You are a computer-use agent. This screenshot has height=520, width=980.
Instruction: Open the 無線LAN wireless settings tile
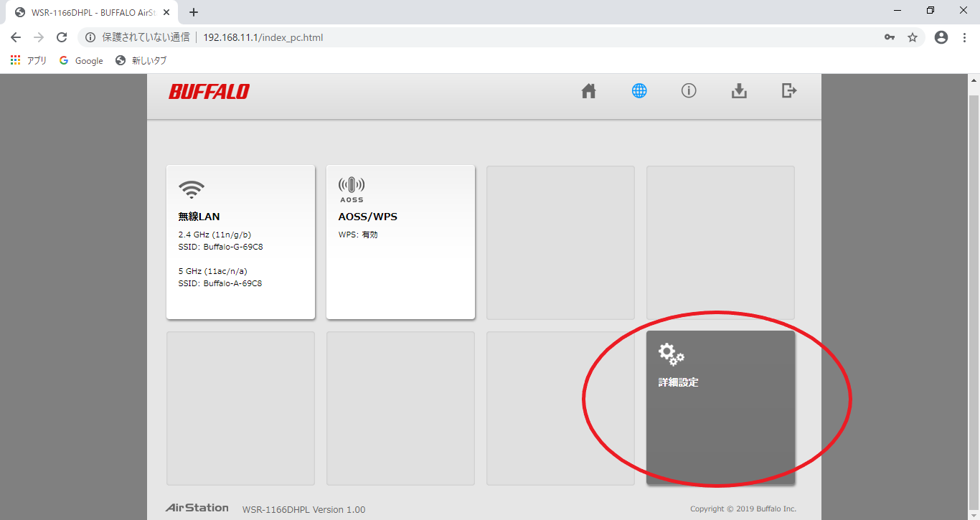point(240,242)
